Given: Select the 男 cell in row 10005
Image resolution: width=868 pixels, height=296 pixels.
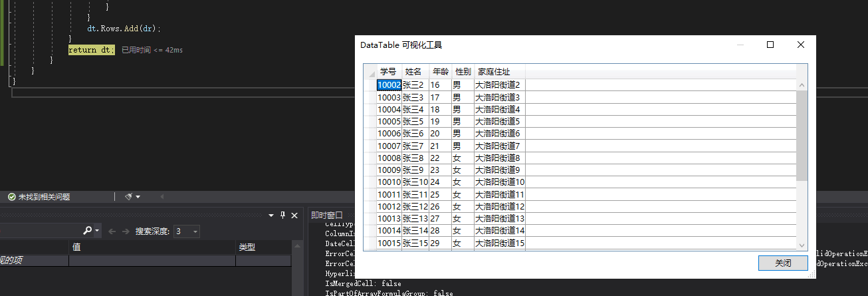Looking at the screenshot, I should 463,122.
